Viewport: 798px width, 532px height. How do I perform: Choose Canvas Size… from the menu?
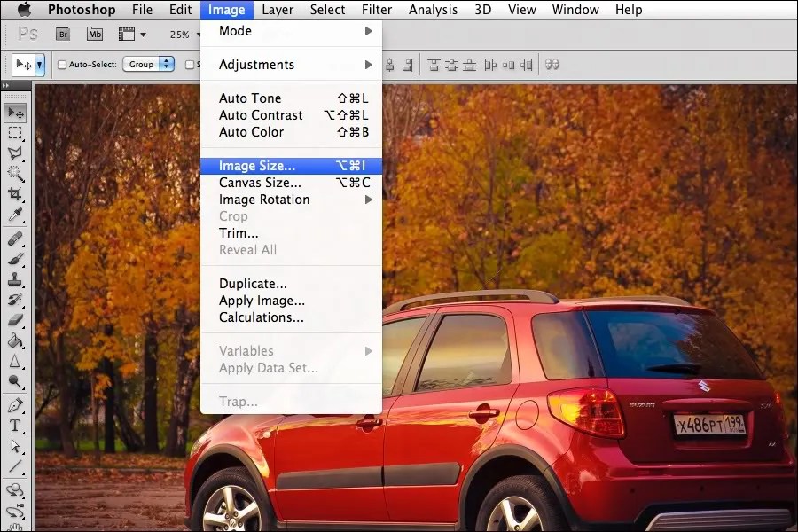pos(291,183)
